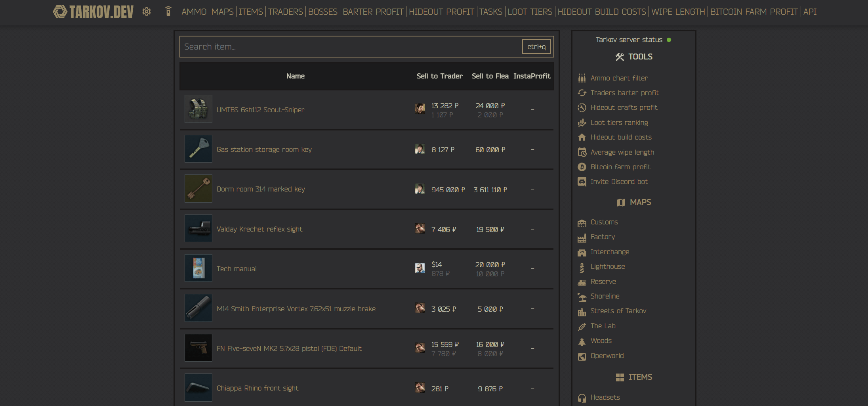The width and height of the screenshot is (868, 406).
Task: Click the Average wipe length calendar icon
Action: [x=582, y=152]
